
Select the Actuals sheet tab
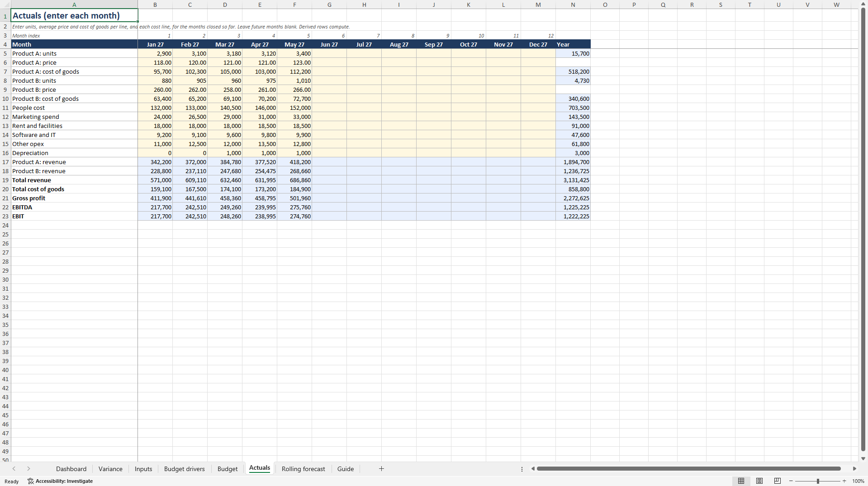(x=260, y=468)
